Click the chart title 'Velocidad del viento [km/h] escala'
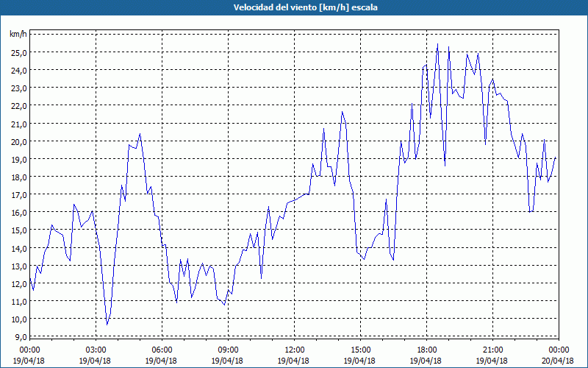The width and height of the screenshot is (588, 368). (x=305, y=7)
